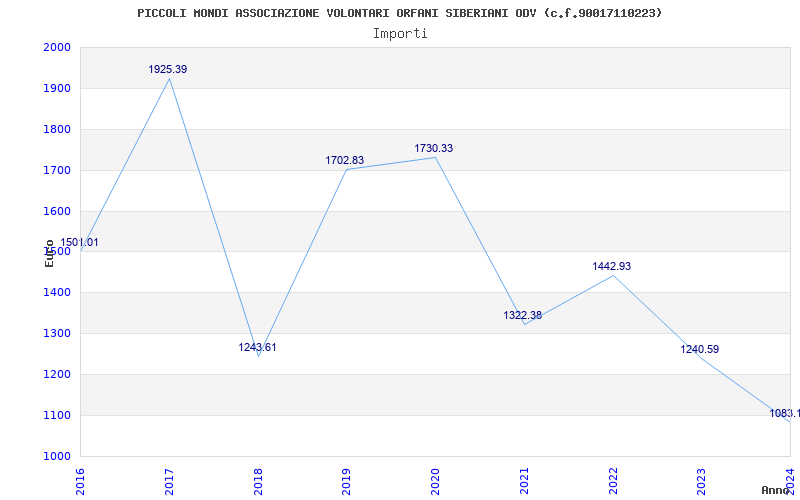Click the 2021 year axis label
This screenshot has height=500, width=800.
click(x=524, y=482)
